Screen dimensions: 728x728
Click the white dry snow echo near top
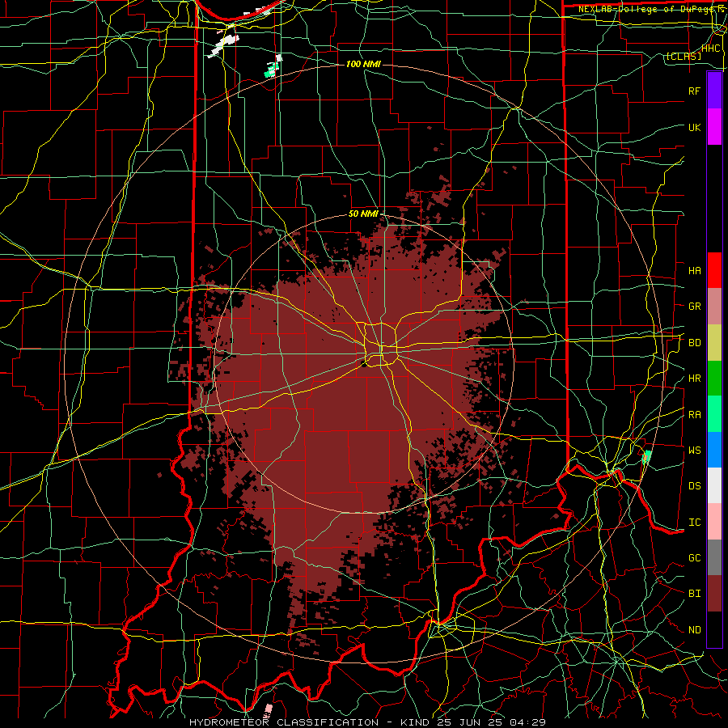point(223,45)
